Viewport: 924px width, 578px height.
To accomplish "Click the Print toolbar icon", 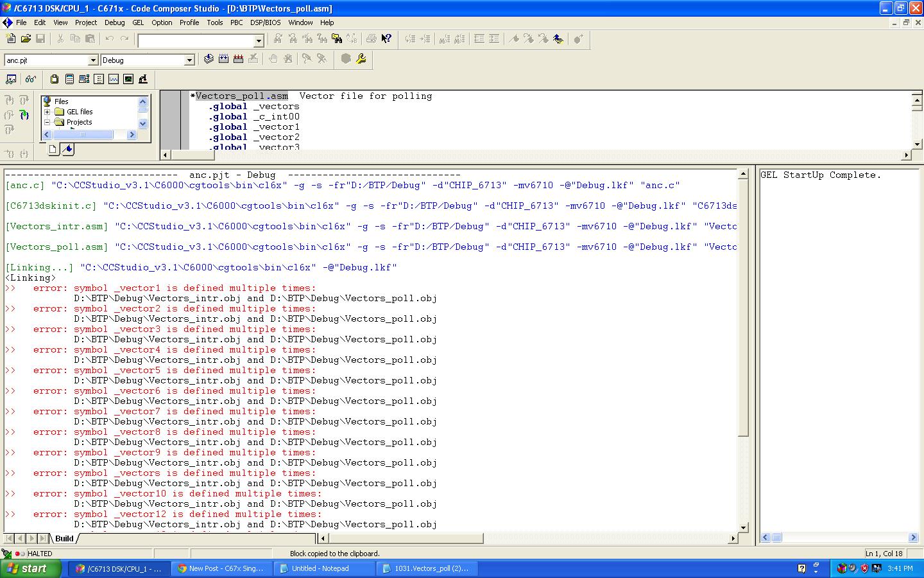I will 371,39.
